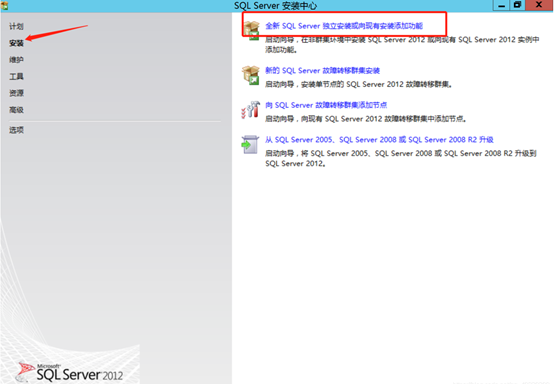Click the failover cluster installation box icon
Image resolution: width=554 pixels, height=384 pixels.
[x=251, y=75]
